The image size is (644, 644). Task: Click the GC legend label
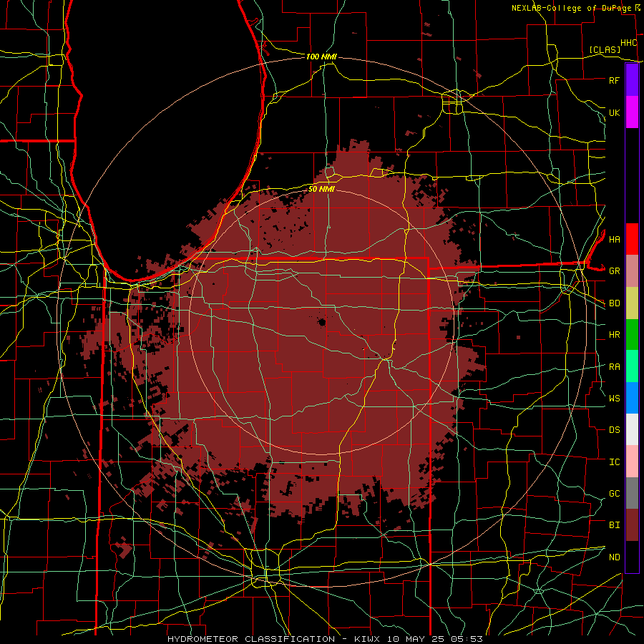click(614, 493)
